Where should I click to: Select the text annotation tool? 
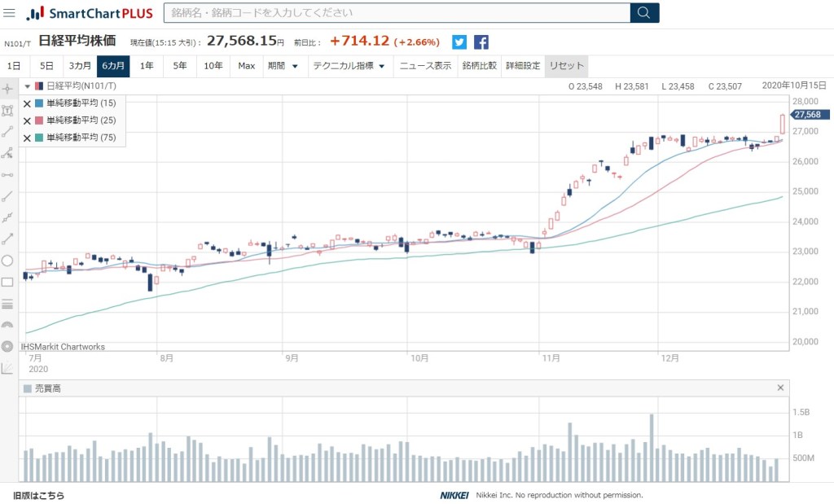(7, 110)
